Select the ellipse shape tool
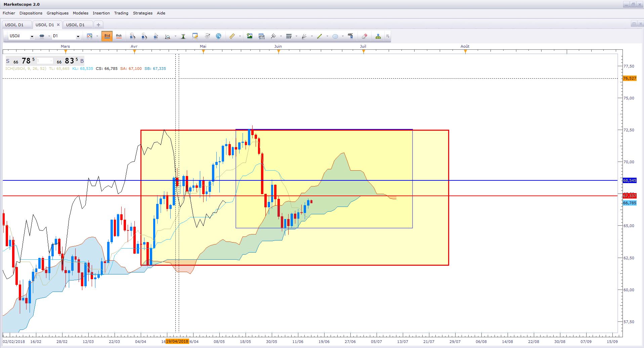The image size is (644, 348). pos(335,36)
